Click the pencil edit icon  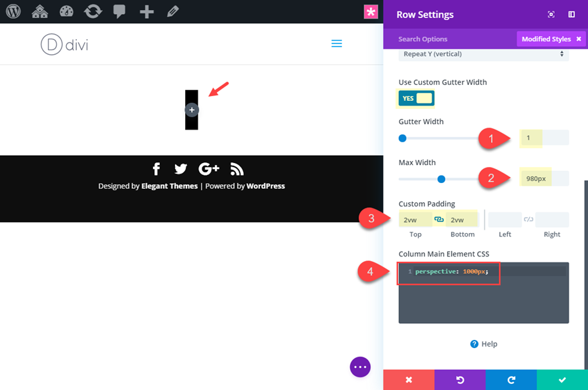pos(172,11)
